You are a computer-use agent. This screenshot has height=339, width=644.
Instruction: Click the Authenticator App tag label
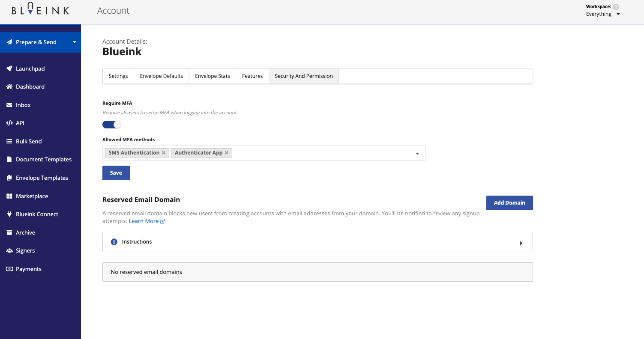[x=199, y=153]
